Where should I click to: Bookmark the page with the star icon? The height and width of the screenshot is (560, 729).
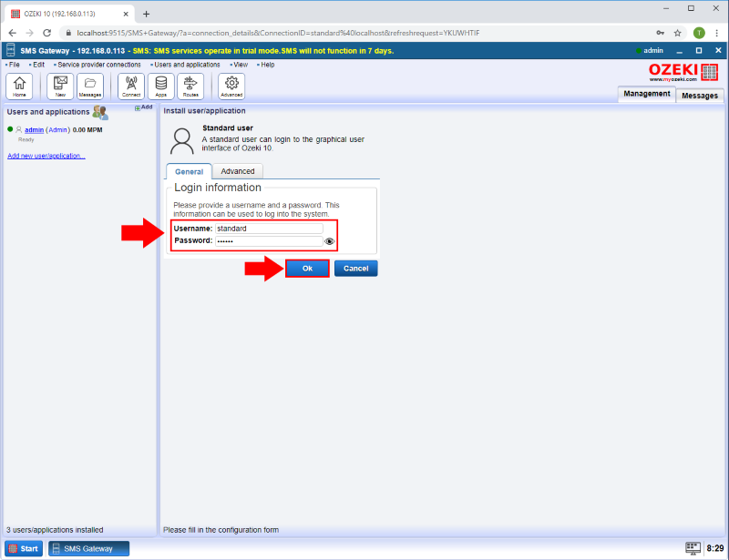click(677, 33)
